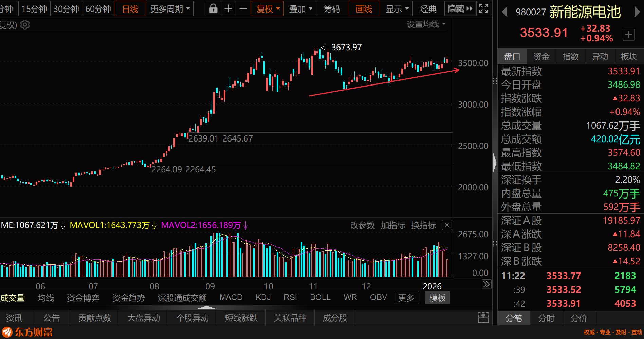Click the 东方财富 logo
The width and height of the screenshot is (644, 339).
(x=27, y=332)
